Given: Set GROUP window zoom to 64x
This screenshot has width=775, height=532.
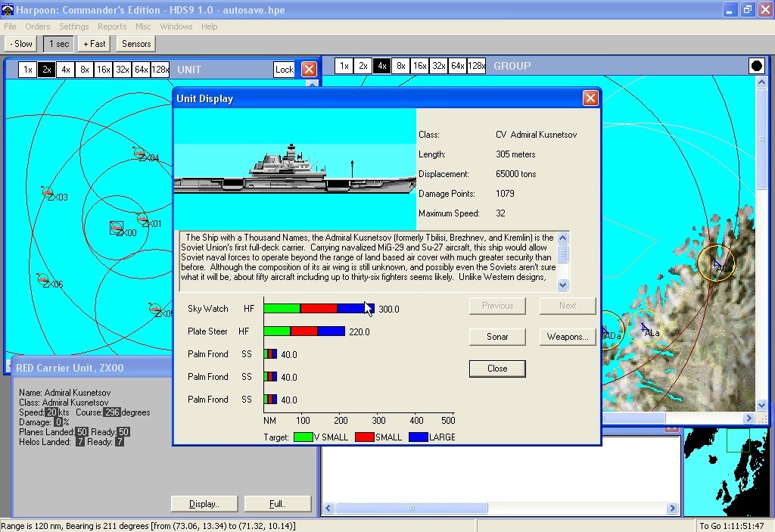Looking at the screenshot, I should [457, 66].
